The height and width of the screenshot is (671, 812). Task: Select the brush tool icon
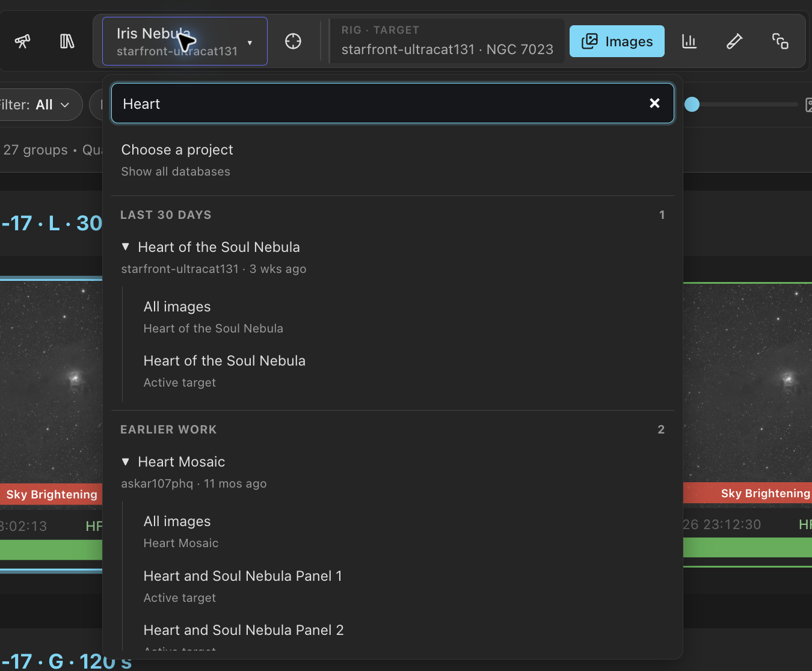click(x=734, y=41)
